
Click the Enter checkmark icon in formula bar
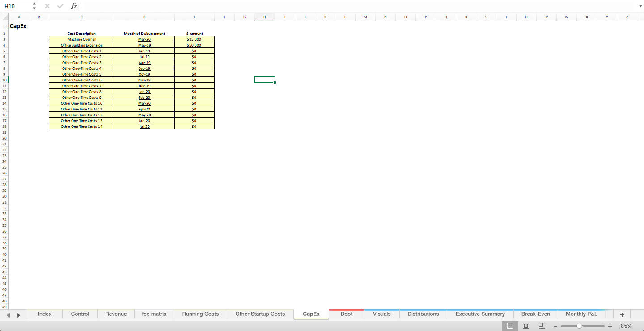coord(60,6)
